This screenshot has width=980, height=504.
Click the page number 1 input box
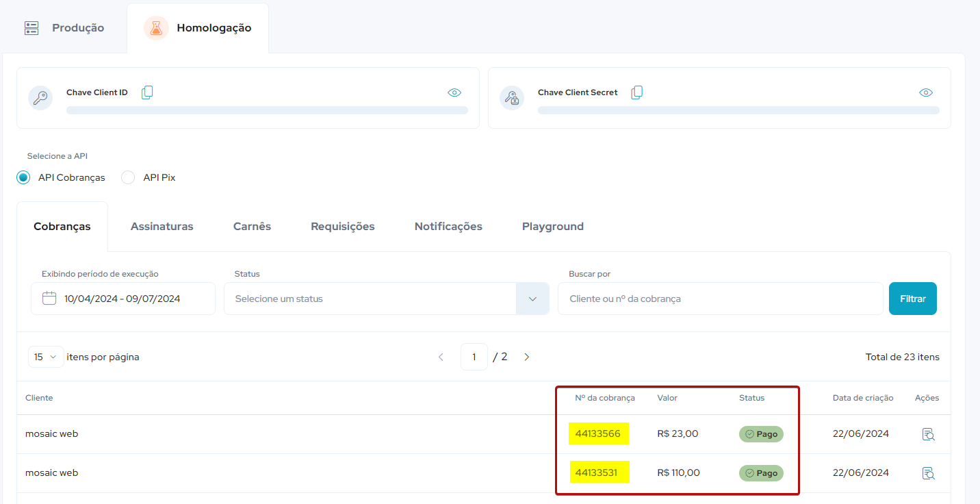474,357
